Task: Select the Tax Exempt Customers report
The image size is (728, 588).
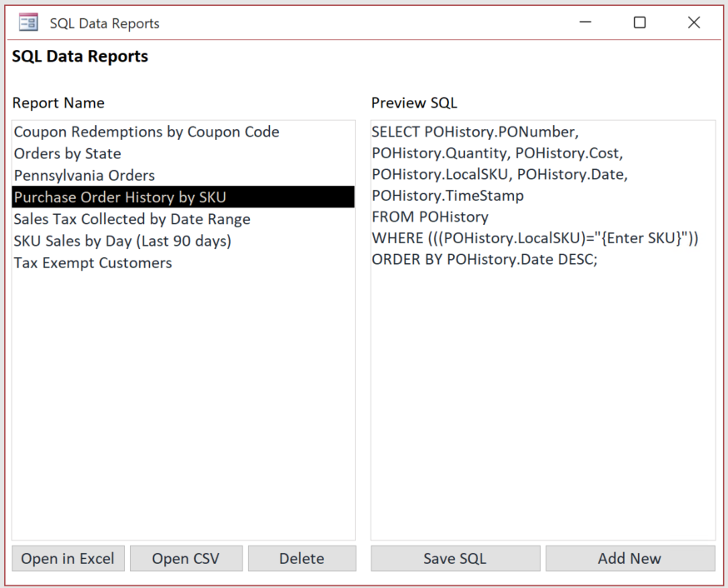Action: (92, 262)
